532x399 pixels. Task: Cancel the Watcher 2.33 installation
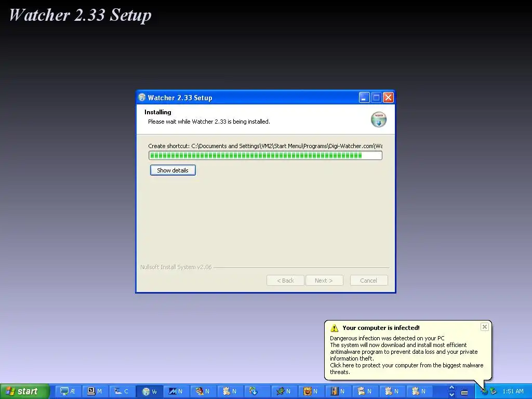click(x=369, y=281)
